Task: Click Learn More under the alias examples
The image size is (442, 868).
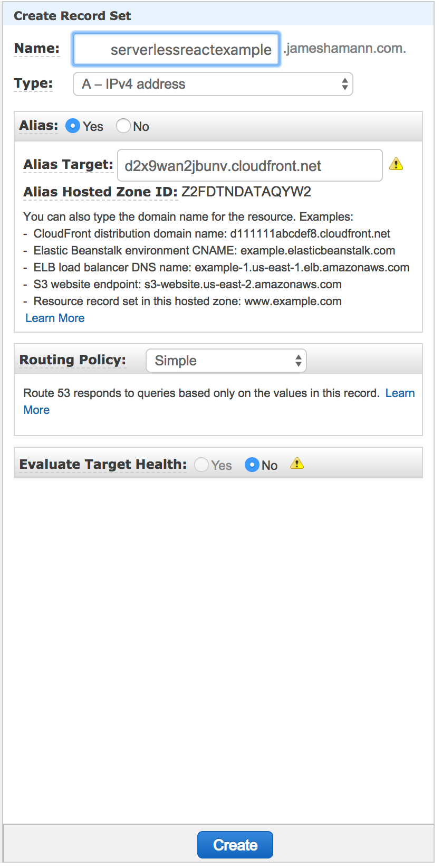Action: click(55, 318)
